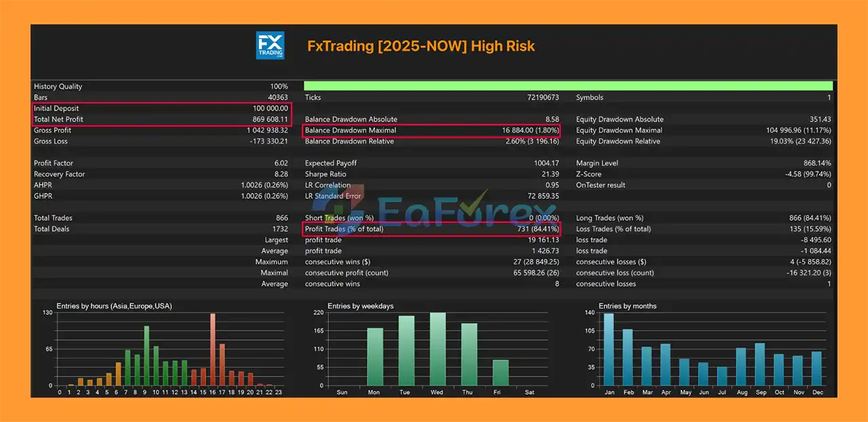Click the tallest red bar at hour 16
Screen dimensions: 868x422
(x=213, y=350)
